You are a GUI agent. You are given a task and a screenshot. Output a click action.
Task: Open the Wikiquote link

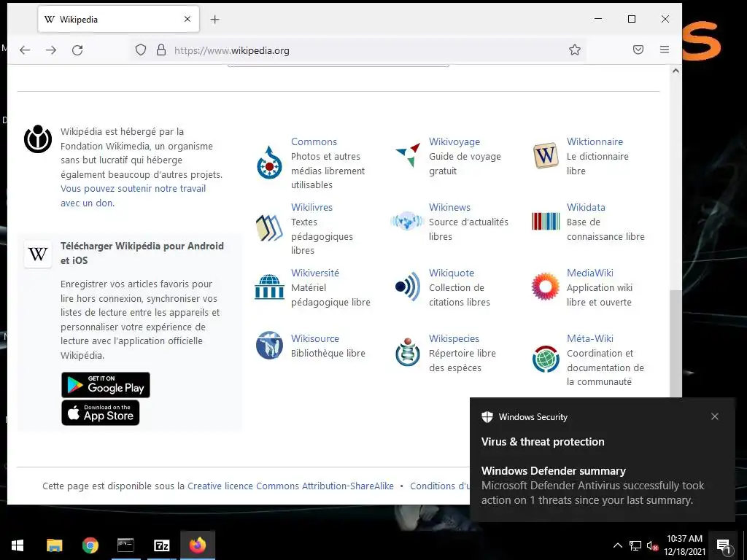coord(452,273)
